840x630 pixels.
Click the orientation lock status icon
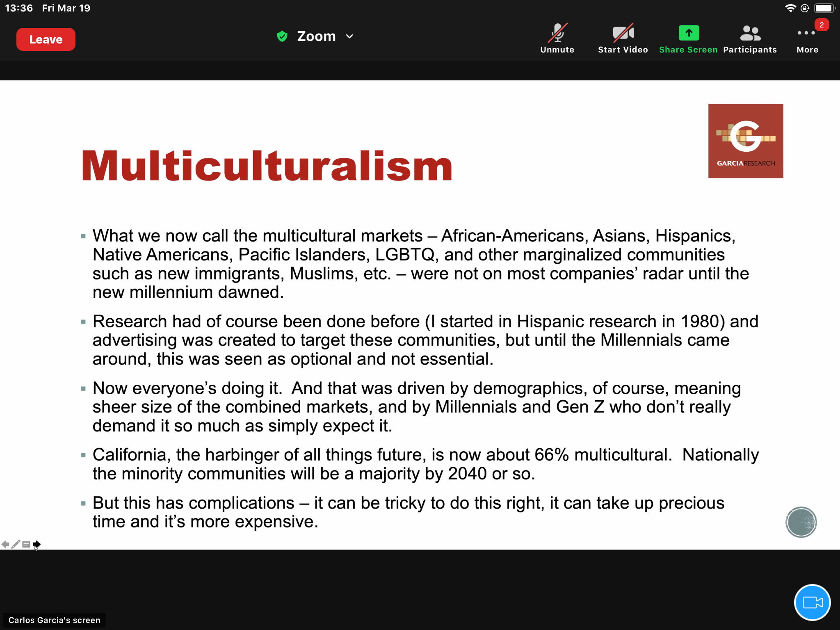pos(805,8)
